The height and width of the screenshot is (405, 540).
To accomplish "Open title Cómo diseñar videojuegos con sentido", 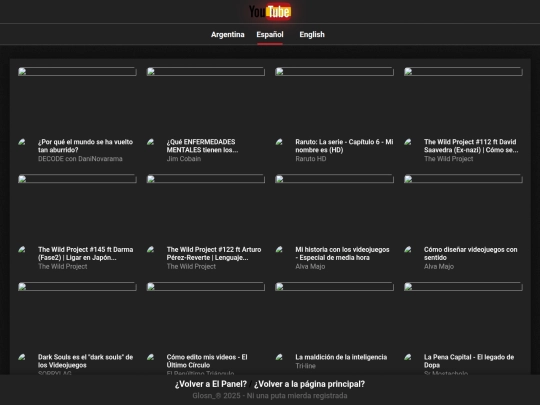I will coord(470,253).
